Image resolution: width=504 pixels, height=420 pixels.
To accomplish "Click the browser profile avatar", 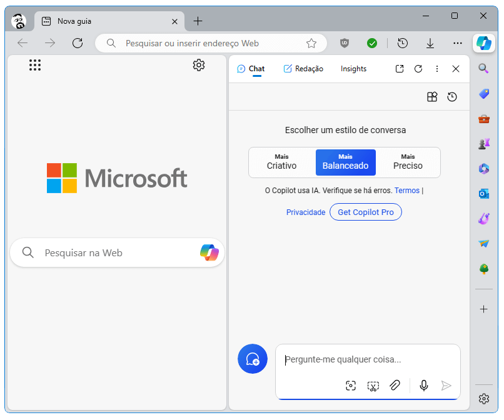I will click(x=19, y=21).
